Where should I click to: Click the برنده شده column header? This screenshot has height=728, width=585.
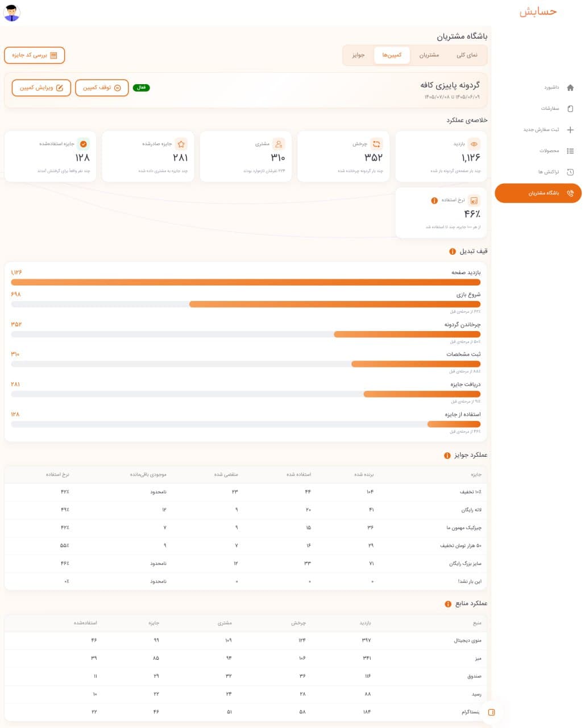click(364, 474)
